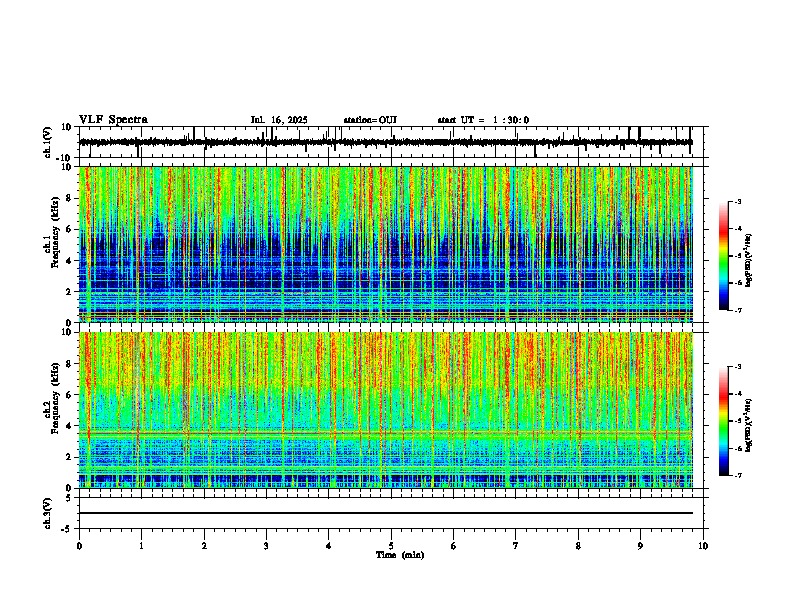Click the time axis tick label '3'
Screen dimensions: 792x612
click(266, 546)
